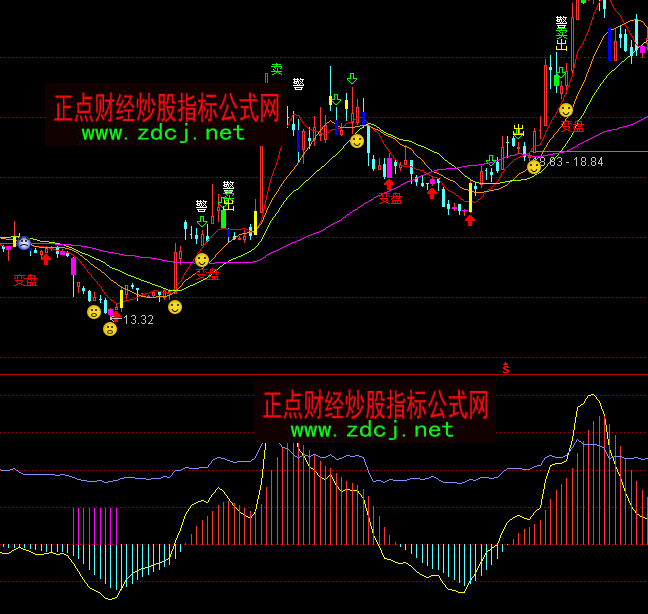648x614 pixels.
Task: Open www.zdcj.net link in lower indicator panel
Action: [372, 430]
